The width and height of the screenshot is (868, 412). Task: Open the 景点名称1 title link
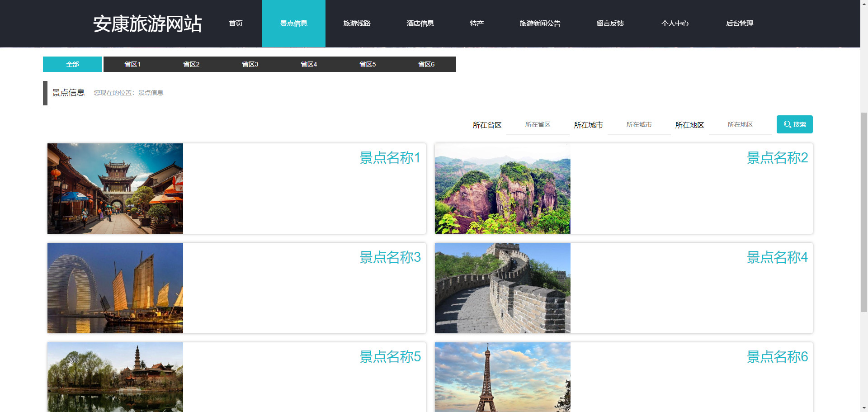click(x=390, y=158)
